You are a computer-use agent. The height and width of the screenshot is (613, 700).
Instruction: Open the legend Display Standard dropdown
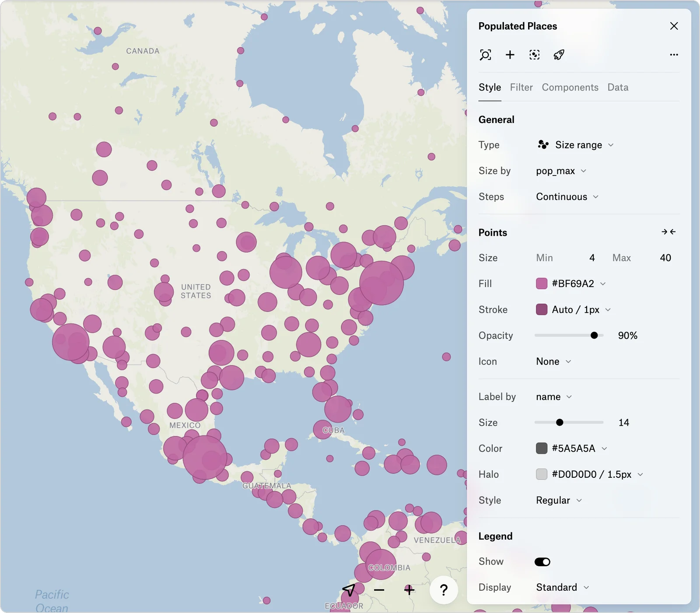(x=562, y=587)
